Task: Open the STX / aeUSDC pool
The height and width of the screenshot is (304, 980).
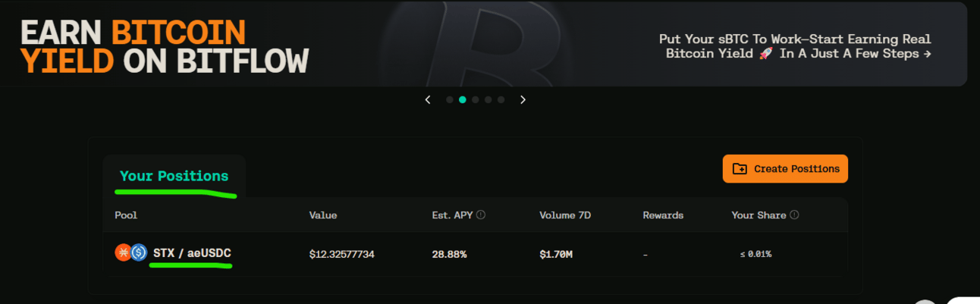Action: [x=192, y=253]
